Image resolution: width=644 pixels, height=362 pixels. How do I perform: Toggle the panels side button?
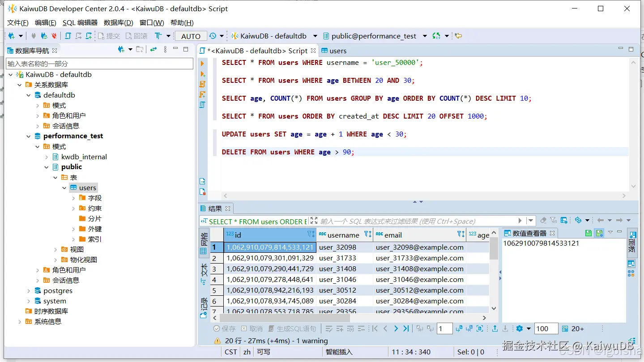tap(632, 243)
